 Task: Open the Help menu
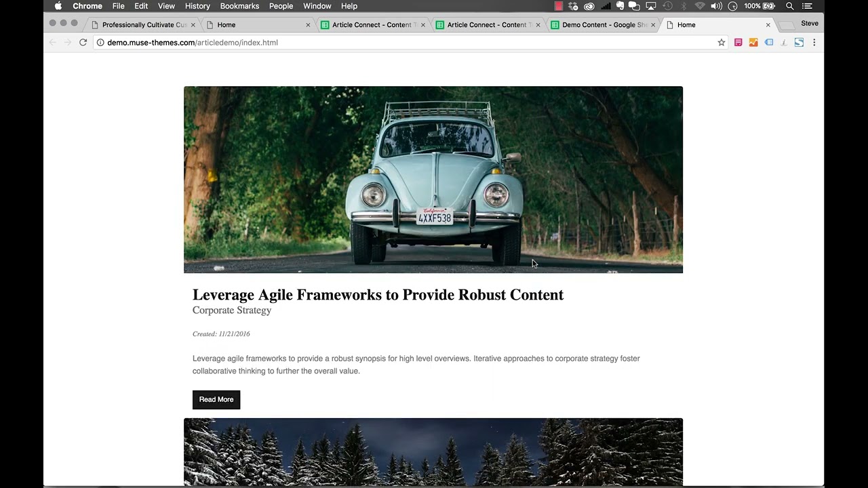point(349,6)
